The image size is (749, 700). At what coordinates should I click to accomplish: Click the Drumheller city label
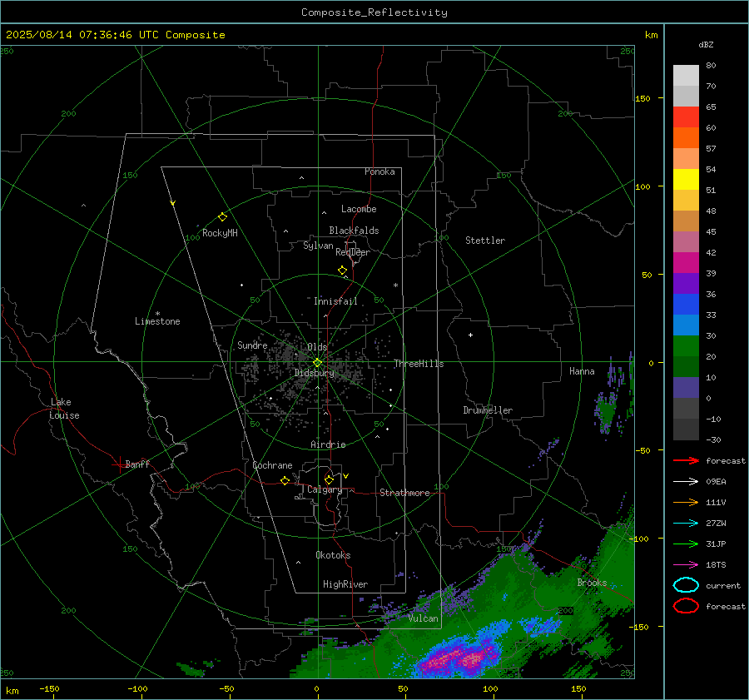tap(488, 410)
